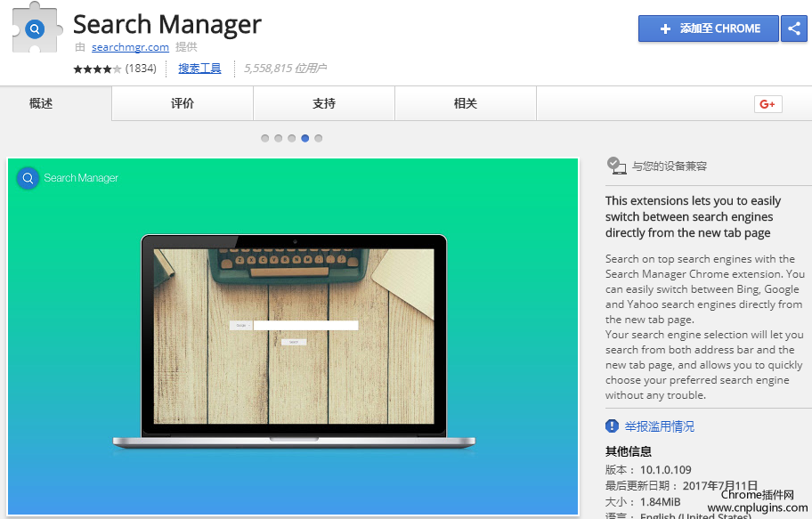Image resolution: width=812 pixels, height=519 pixels.
Task: Click the device compatibility checkmark icon
Action: click(616, 166)
